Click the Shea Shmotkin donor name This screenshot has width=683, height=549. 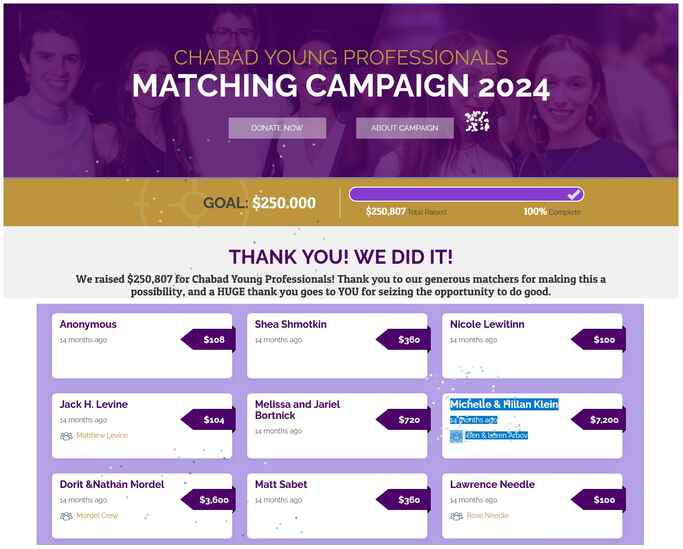pos(291,324)
